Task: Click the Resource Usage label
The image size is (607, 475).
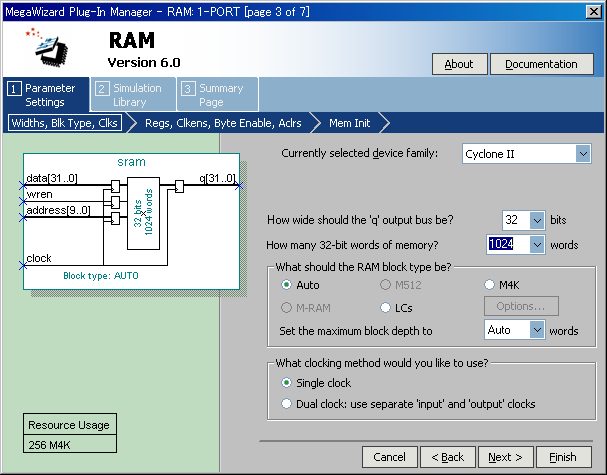Action: (69, 425)
